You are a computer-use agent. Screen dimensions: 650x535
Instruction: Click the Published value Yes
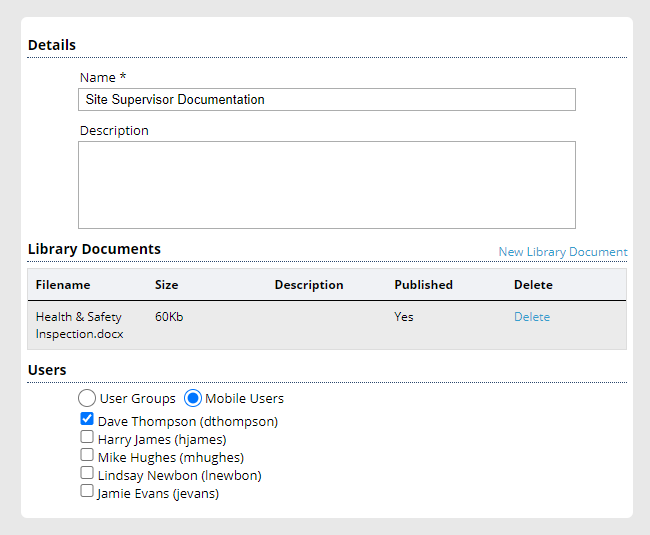point(404,317)
